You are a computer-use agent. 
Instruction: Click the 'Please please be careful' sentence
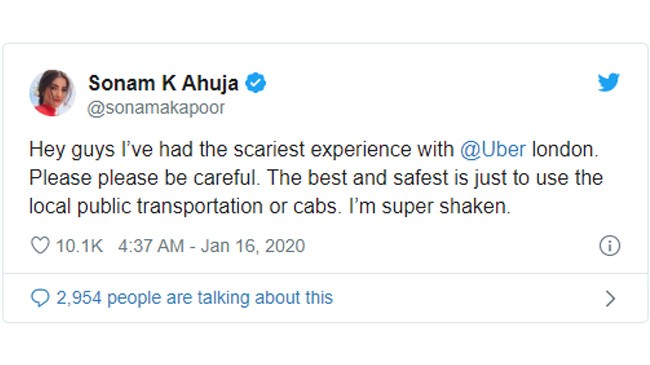coord(145,178)
